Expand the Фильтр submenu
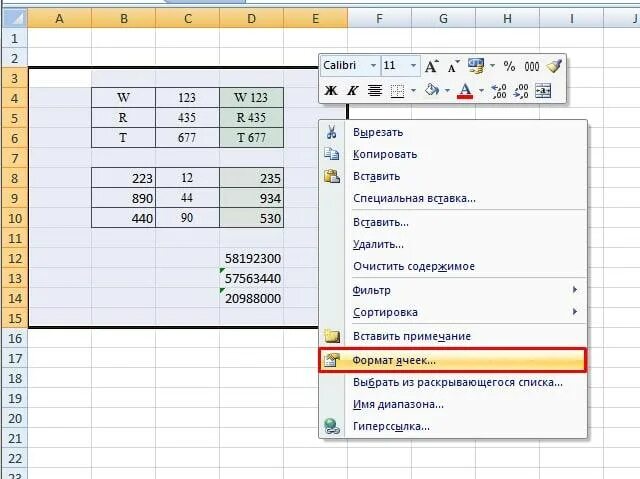 pyautogui.click(x=453, y=290)
